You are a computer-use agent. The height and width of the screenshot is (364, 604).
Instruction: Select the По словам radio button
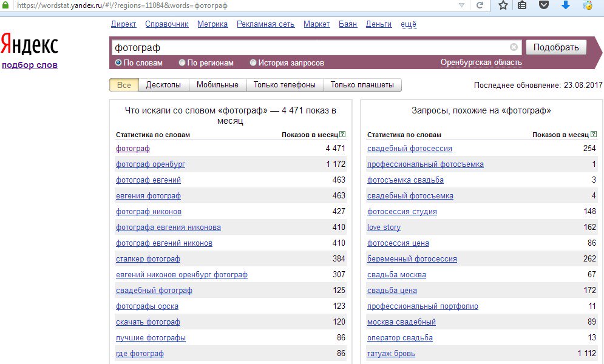coord(118,62)
